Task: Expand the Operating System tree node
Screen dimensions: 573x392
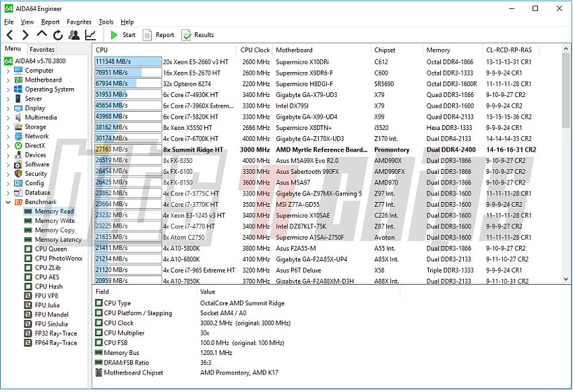Action: (8, 90)
